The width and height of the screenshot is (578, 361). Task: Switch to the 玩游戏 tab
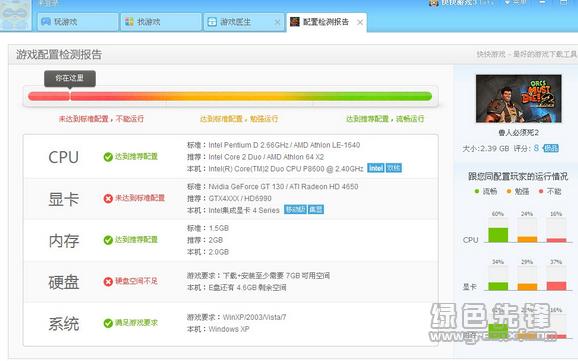click(x=78, y=22)
